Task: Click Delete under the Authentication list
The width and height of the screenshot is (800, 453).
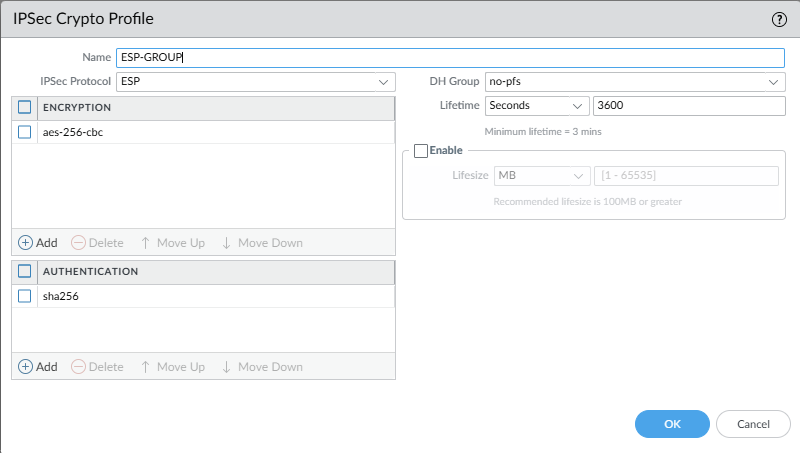Action: pyautogui.click(x=98, y=367)
